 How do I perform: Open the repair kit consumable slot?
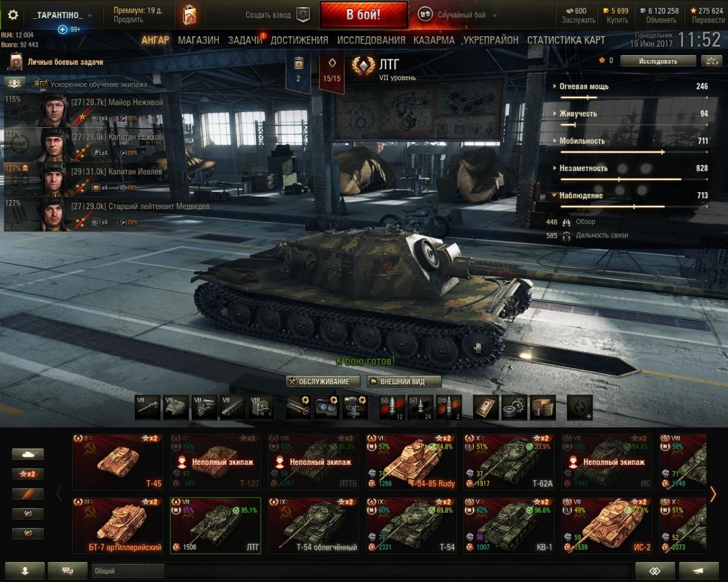[513, 407]
